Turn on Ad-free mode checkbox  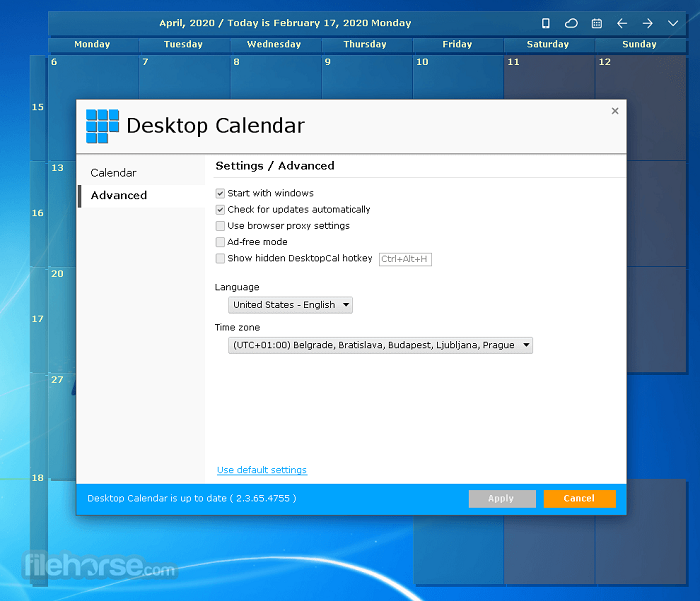(220, 242)
